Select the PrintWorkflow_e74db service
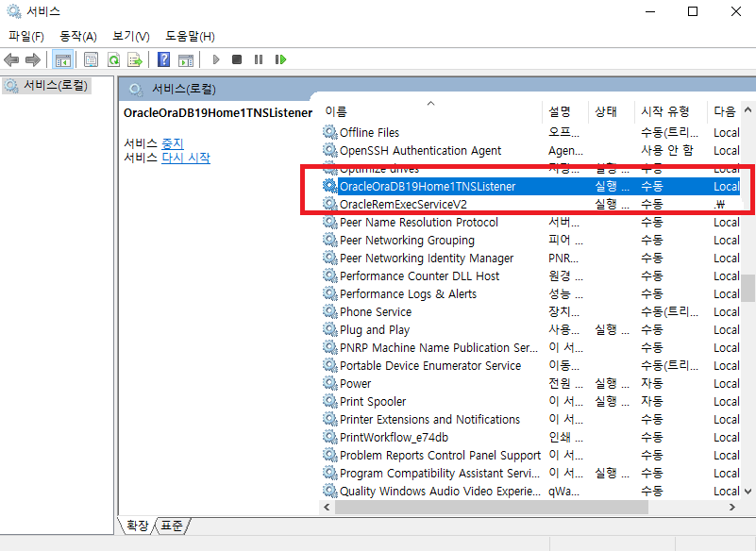Viewport: 756px width, 551px height. pyautogui.click(x=394, y=437)
